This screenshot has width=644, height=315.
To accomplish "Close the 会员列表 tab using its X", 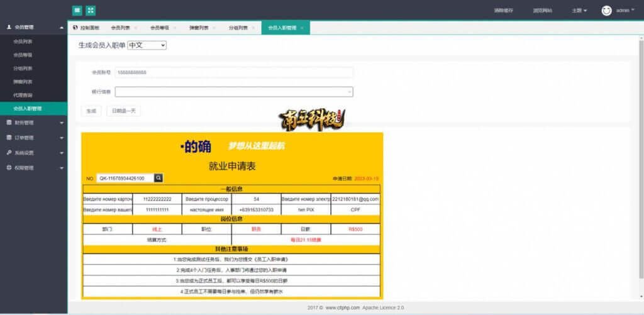I will (x=136, y=28).
